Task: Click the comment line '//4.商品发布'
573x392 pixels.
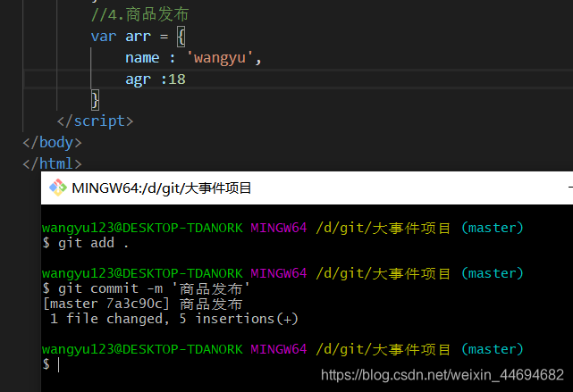Action: 140,14
